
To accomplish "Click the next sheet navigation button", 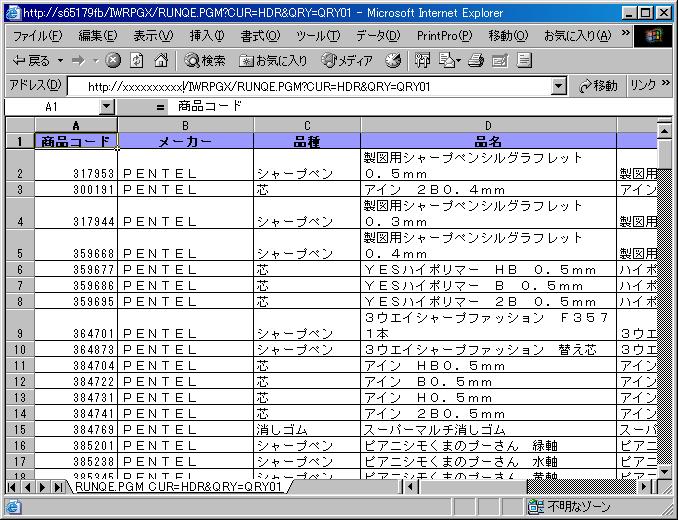I will pos(42,487).
